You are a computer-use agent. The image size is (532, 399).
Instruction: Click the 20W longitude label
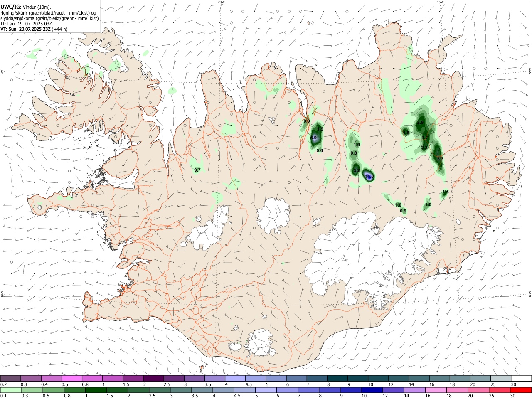221,2
